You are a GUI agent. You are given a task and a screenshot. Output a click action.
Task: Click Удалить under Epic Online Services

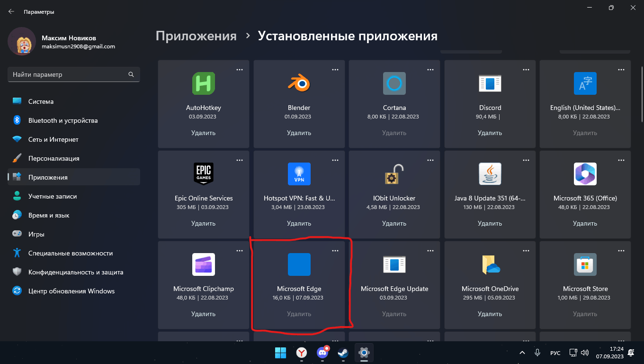point(204,223)
